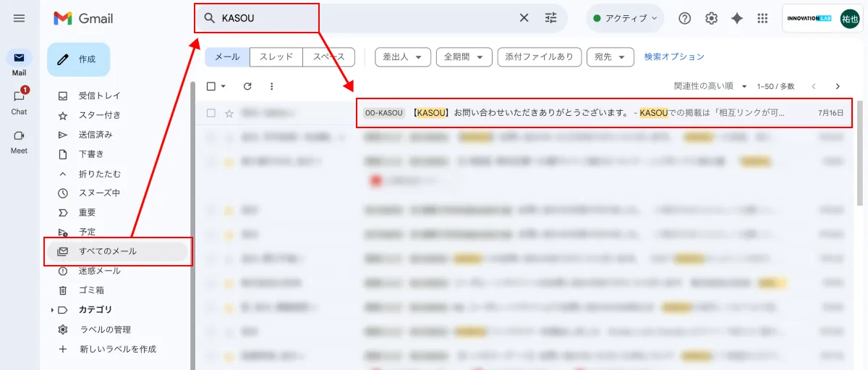868x370 pixels.
Task: Tick the checkbox of the 00-KASOU email
Action: [x=211, y=113]
